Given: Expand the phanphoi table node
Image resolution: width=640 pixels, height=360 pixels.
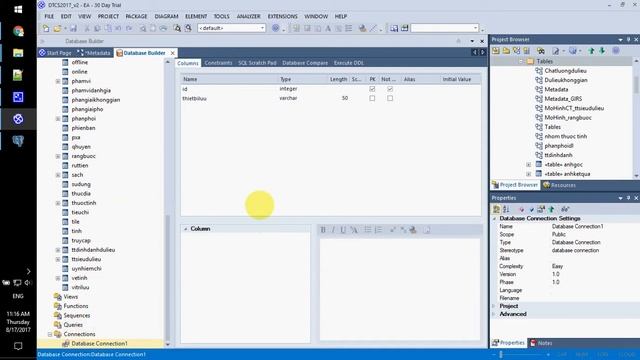Looking at the screenshot, I should [x=58, y=119].
